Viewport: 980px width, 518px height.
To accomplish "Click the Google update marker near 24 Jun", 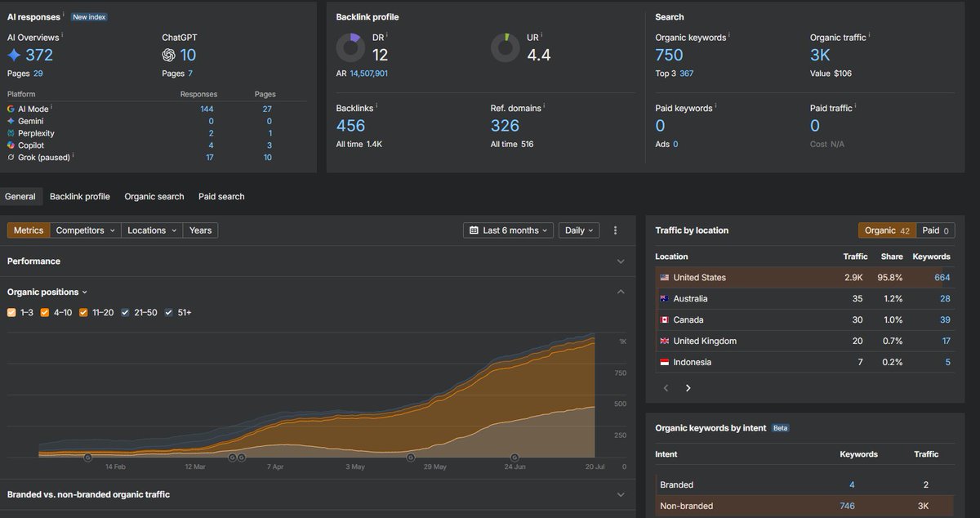I will click(x=514, y=458).
